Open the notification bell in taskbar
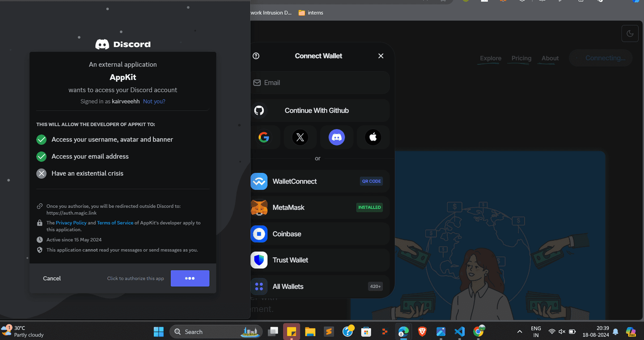644x340 pixels. (615, 332)
